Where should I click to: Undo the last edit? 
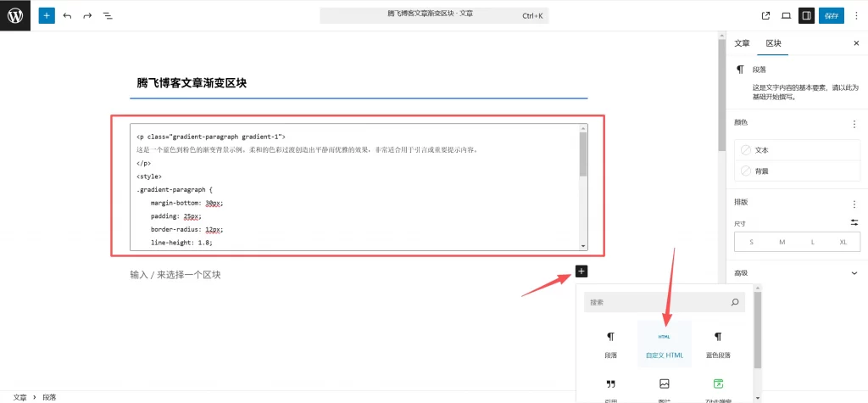67,15
